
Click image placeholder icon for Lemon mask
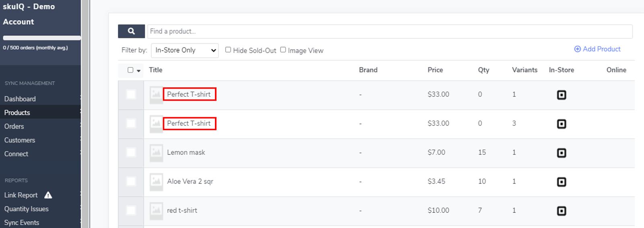(156, 153)
